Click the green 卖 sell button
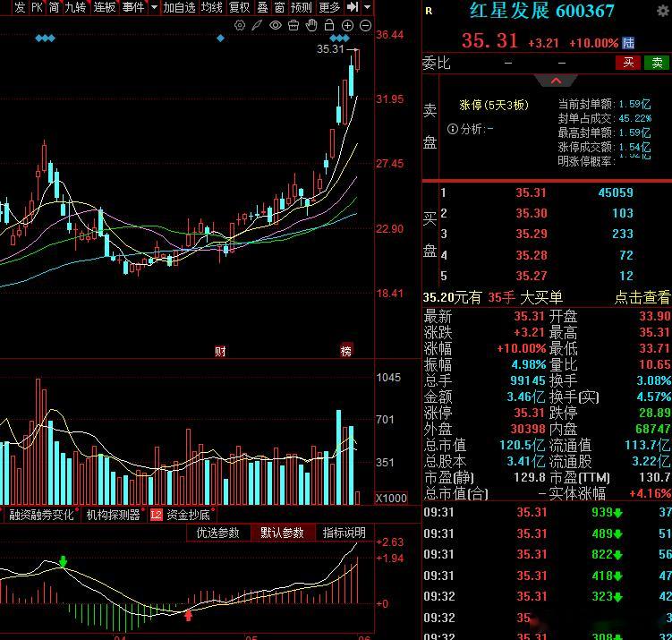The image size is (672, 640). 657,63
